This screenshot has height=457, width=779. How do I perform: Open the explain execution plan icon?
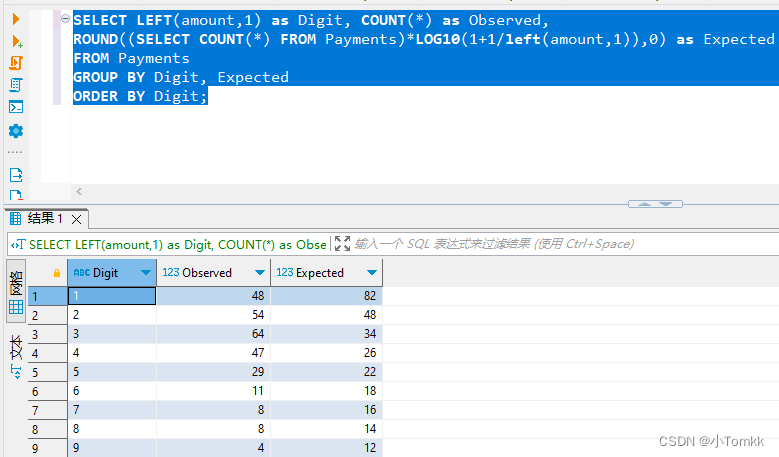[x=16, y=85]
